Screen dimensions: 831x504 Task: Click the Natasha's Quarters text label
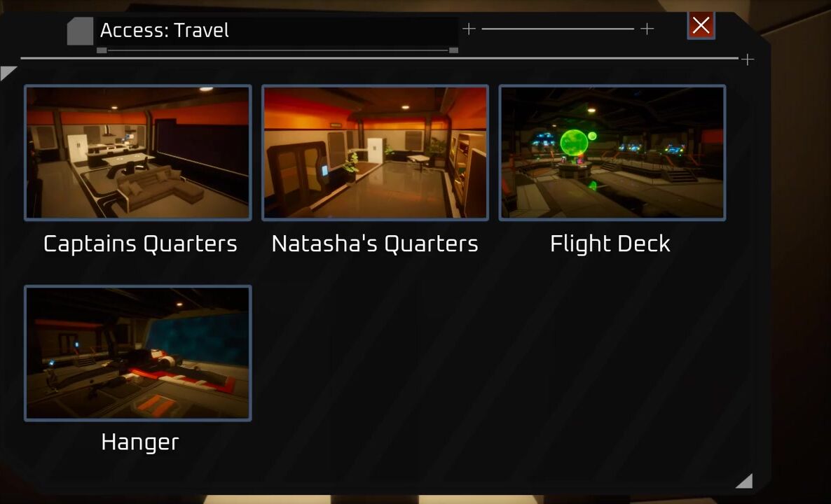[375, 244]
